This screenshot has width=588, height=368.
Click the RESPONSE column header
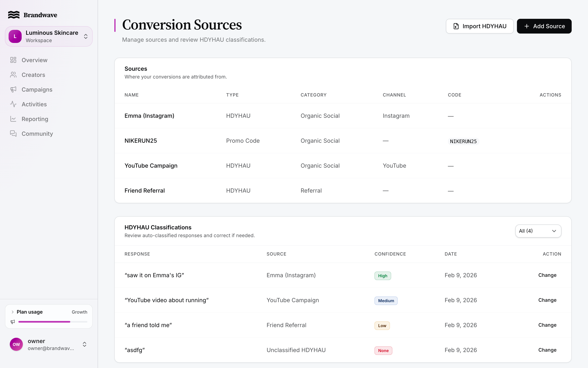137,254
